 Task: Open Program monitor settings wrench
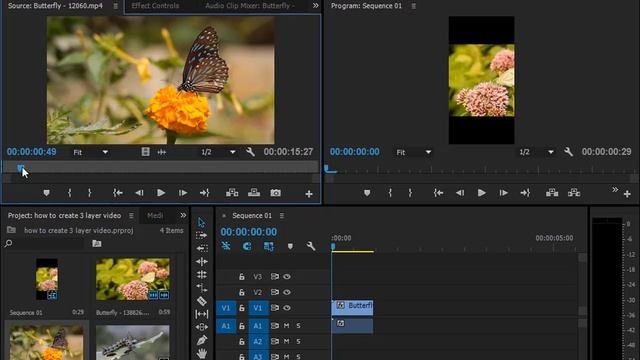tap(568, 152)
